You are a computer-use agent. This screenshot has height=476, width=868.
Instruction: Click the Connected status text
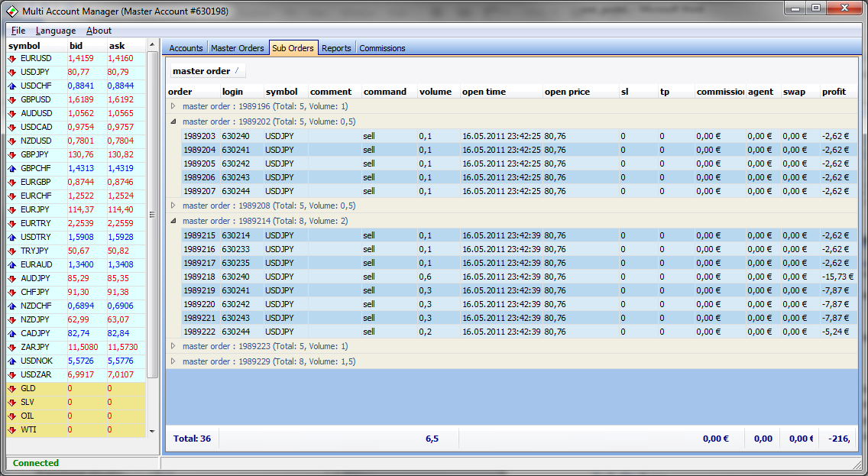tap(35, 463)
